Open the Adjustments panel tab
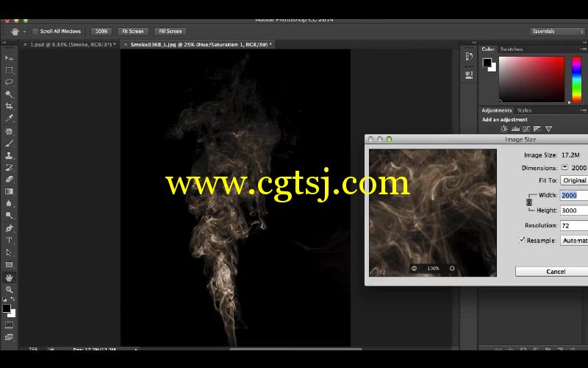Image resolution: width=588 pixels, height=368 pixels. click(497, 110)
